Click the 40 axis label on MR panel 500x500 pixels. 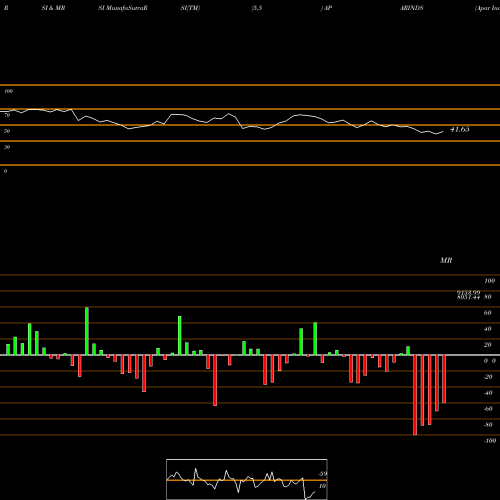(x=488, y=329)
